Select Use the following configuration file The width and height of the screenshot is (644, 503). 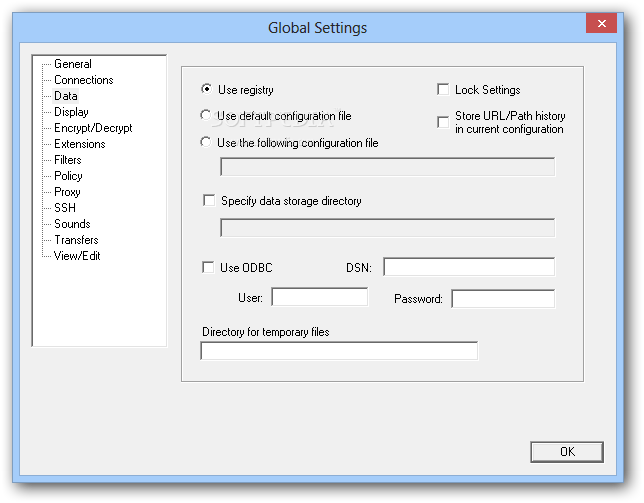pos(205,142)
